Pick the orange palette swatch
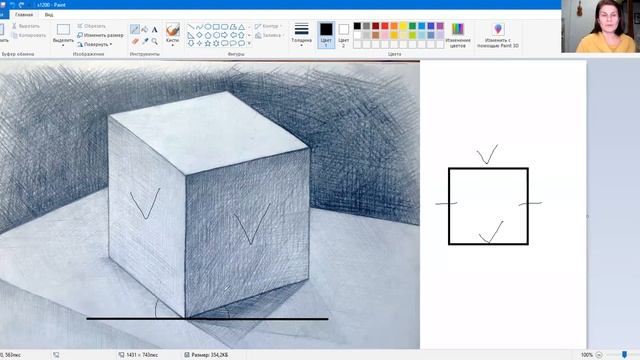This screenshot has height=360, width=640. tap(394, 26)
